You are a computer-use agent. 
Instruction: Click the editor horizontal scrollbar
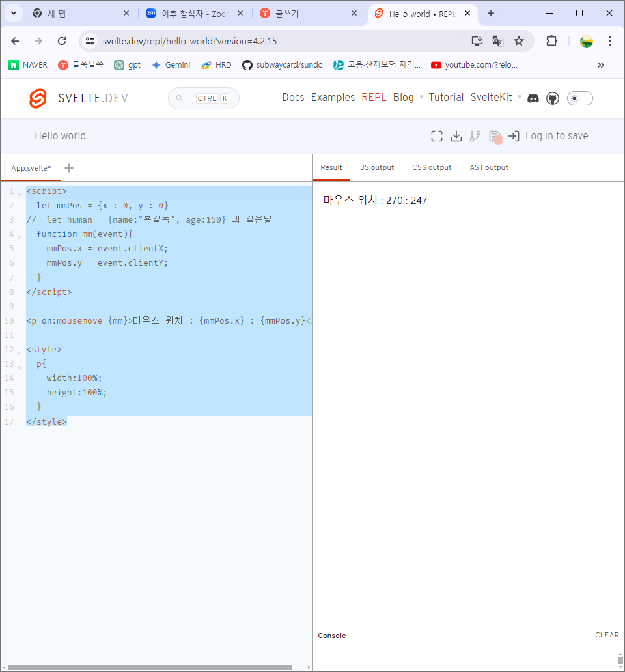coord(150,667)
